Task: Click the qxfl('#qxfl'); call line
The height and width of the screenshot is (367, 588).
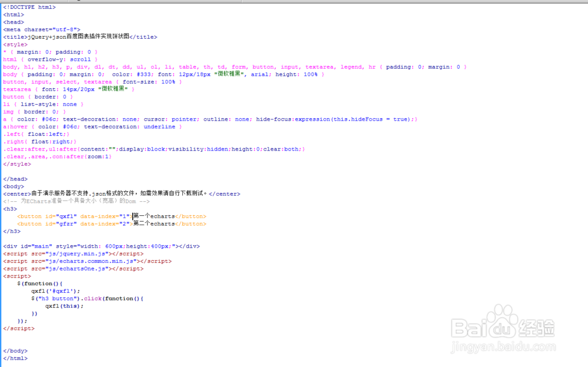Action: (55, 291)
